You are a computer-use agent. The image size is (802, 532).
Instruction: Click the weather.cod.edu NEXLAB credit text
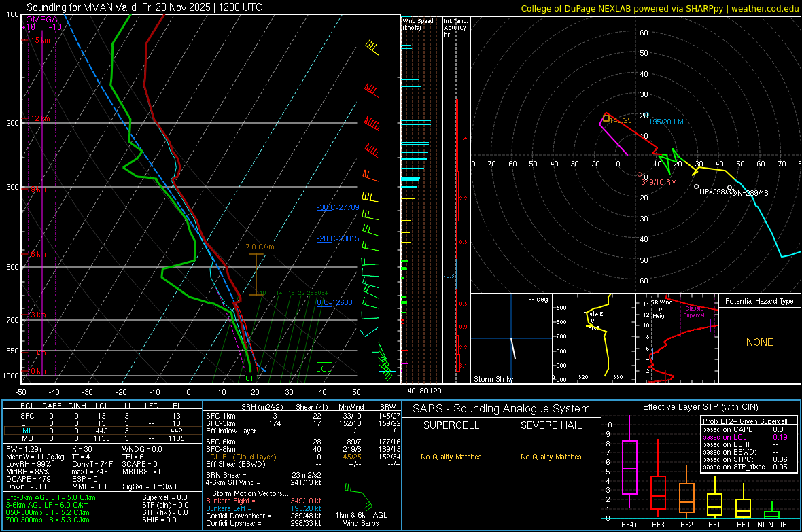click(659, 8)
